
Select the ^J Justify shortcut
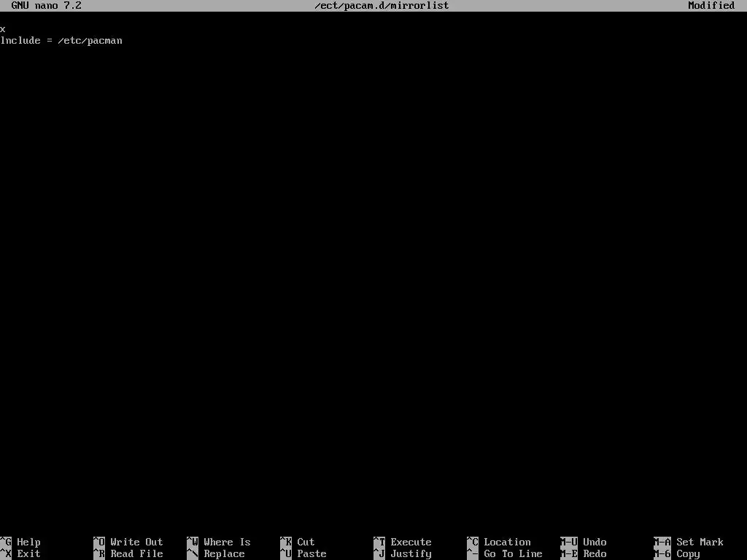click(x=403, y=554)
